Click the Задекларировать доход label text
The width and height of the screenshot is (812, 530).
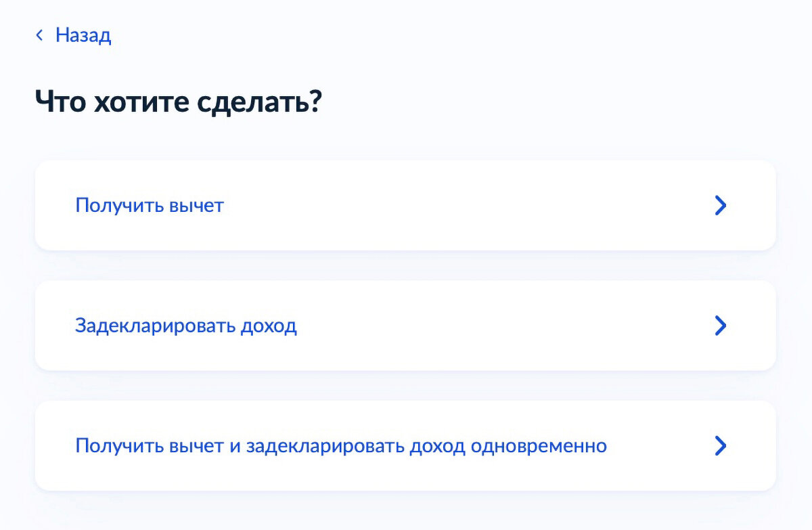point(186,326)
